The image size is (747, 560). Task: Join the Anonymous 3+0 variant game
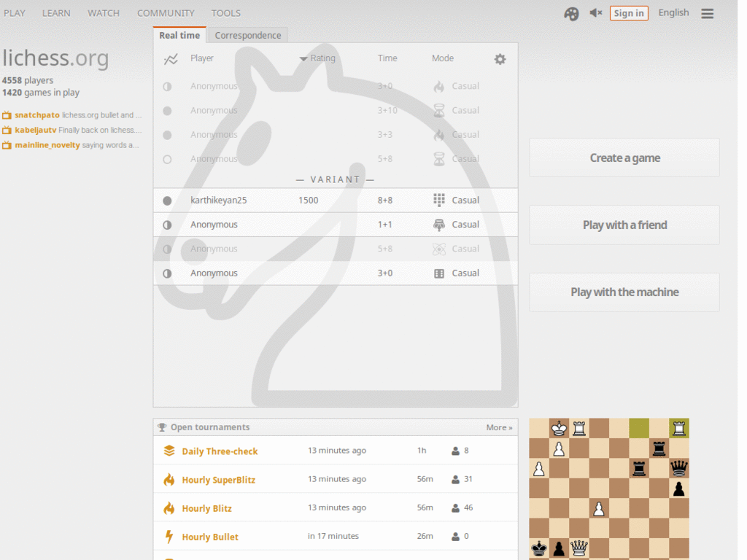336,273
